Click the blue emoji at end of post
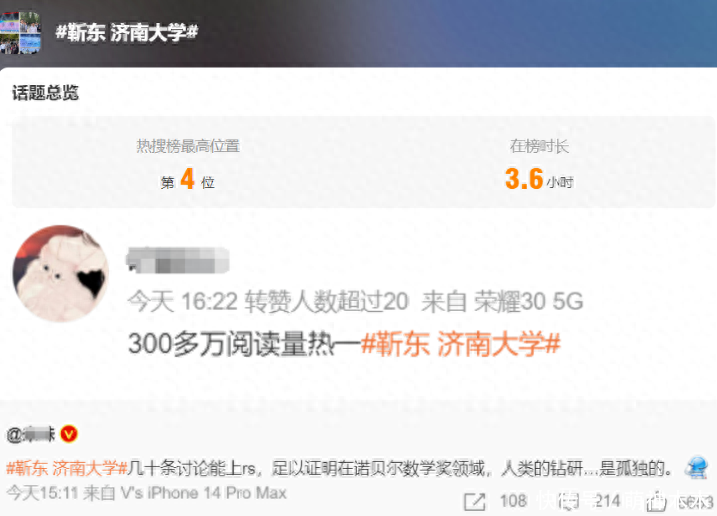The width and height of the screenshot is (717, 516). pos(696,468)
